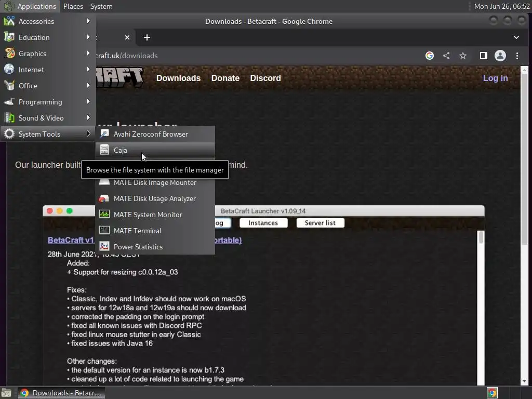Click the MATE Terminal icon
The image size is (532, 399).
click(x=104, y=230)
